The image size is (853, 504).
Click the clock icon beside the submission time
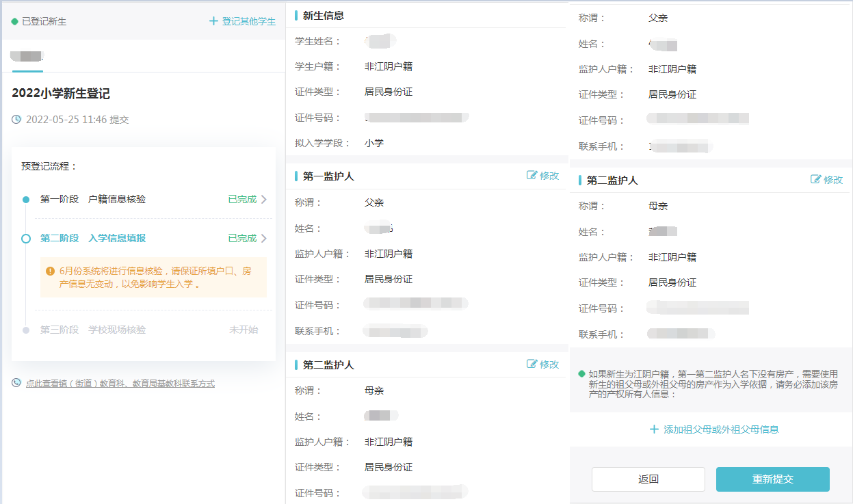tap(16, 120)
